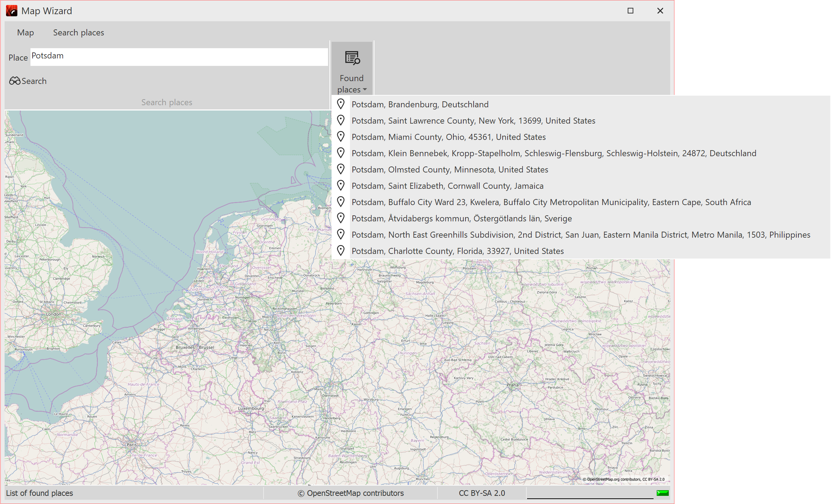This screenshot has height=504, width=831.
Task: Open the Found places dropdown arrow
Action: point(364,90)
